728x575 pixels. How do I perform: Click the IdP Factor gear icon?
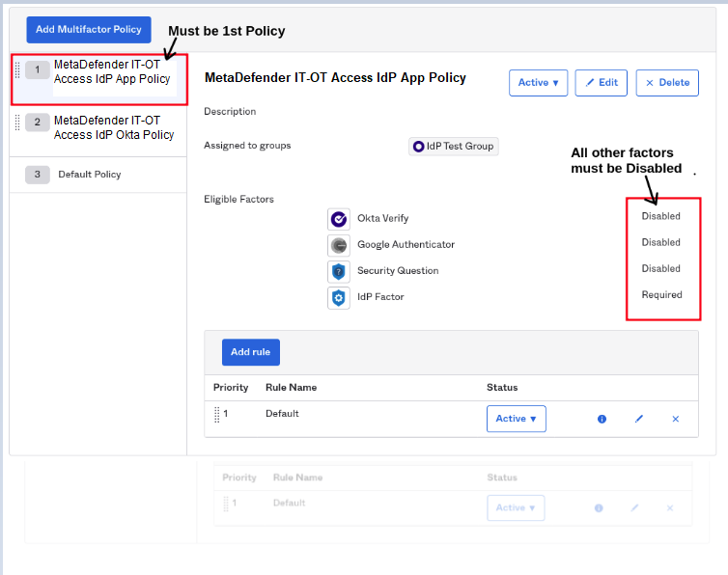(x=338, y=298)
